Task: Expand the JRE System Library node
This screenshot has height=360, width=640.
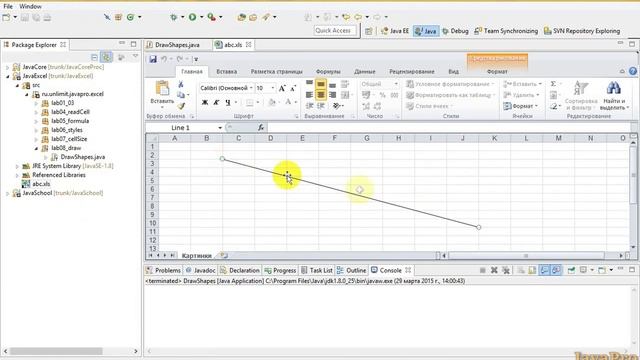Action: tap(17, 166)
